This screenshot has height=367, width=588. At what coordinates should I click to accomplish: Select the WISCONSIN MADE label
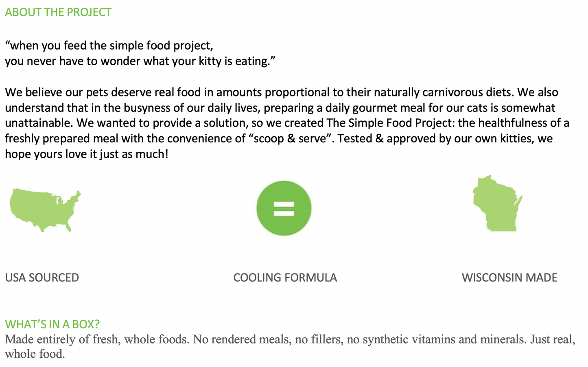point(509,277)
